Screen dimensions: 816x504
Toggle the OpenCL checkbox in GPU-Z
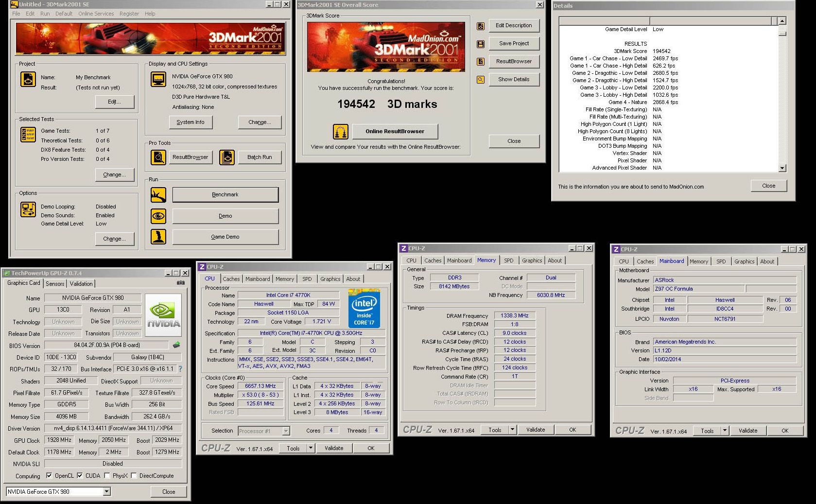[49, 475]
